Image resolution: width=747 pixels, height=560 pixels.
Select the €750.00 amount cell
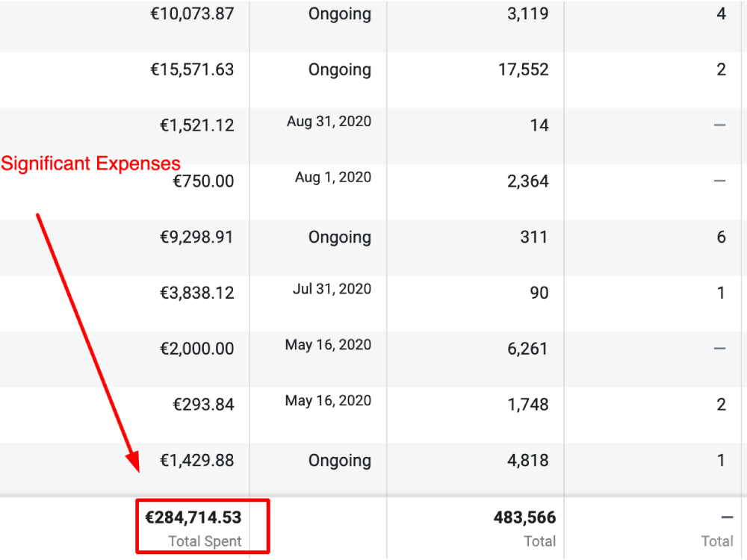coord(203,181)
